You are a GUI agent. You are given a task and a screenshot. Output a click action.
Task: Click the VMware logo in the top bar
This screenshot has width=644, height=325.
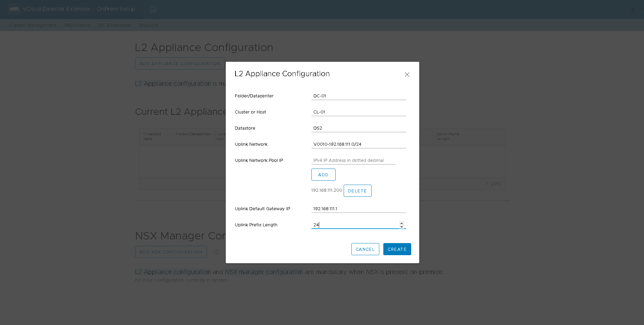coord(14,9)
